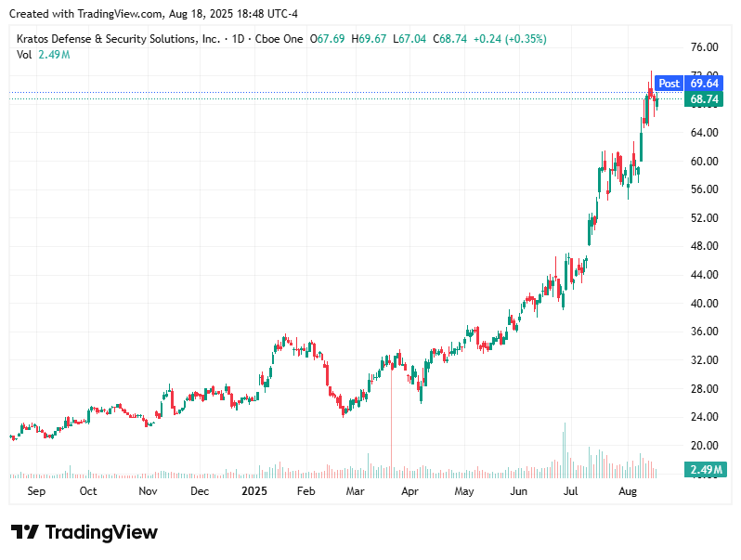This screenshot has height=560, width=741.
Task: Click the 2.49M volume label on price axis
Action: tap(705, 469)
